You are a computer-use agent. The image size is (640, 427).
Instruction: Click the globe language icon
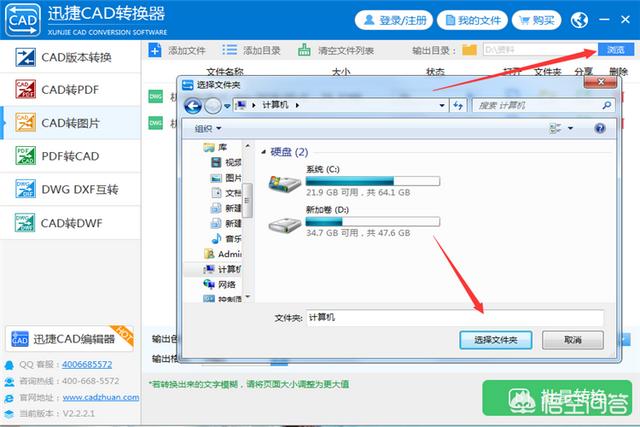click(x=579, y=20)
